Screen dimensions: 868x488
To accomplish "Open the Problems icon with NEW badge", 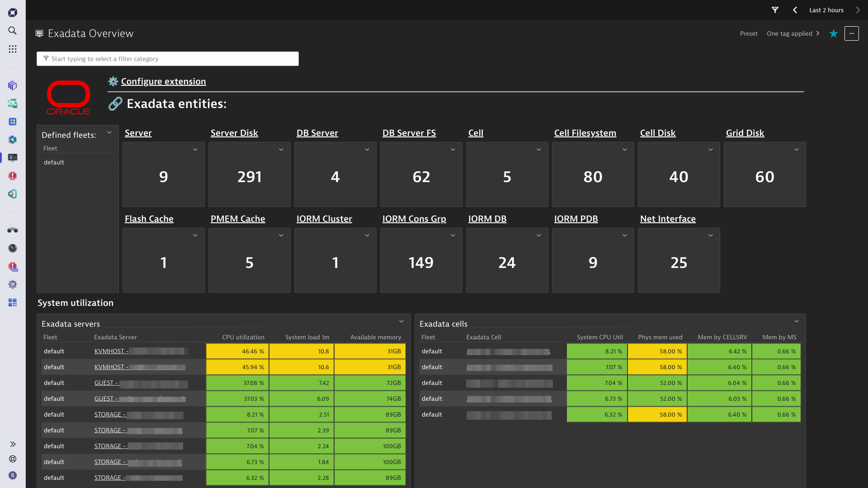I will pyautogui.click(x=13, y=266).
